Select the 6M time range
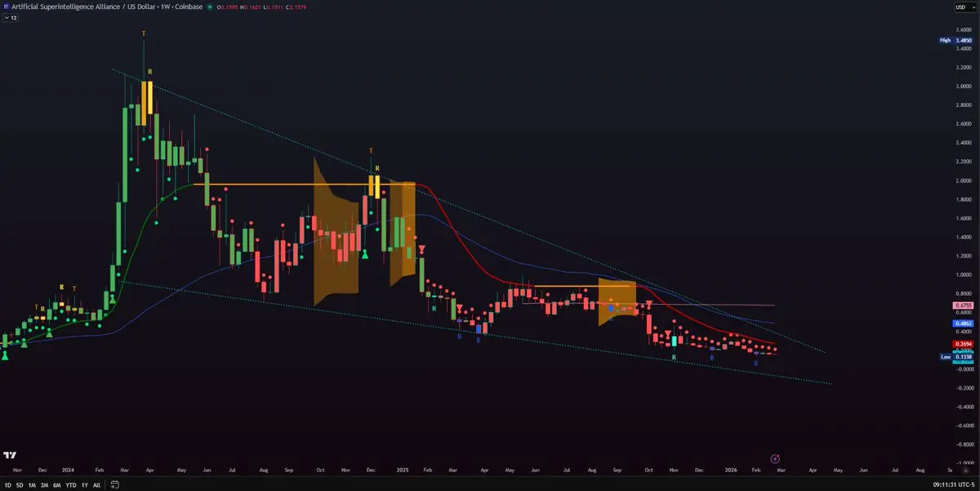This screenshot has width=980, height=491. click(x=57, y=485)
